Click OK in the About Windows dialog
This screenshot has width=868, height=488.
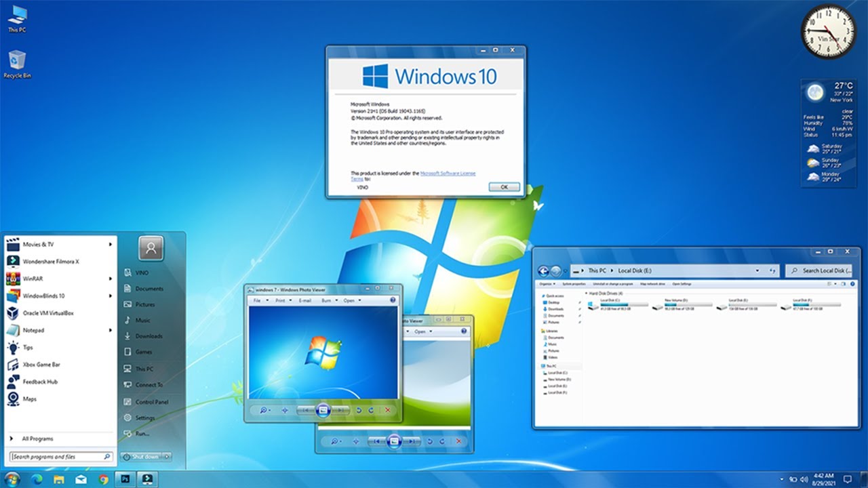(504, 186)
